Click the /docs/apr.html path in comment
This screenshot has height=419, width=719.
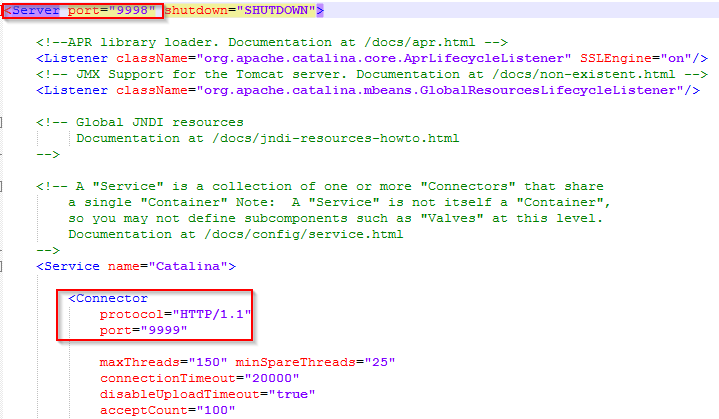point(420,43)
